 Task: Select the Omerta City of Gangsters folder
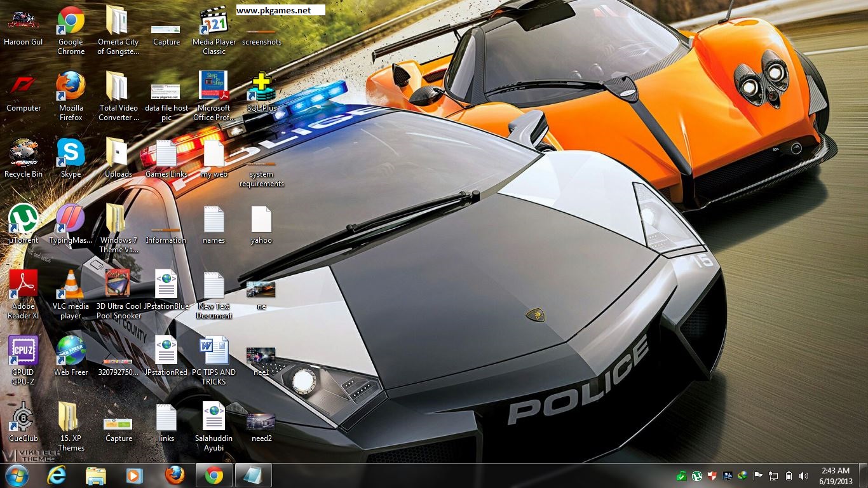118,30
